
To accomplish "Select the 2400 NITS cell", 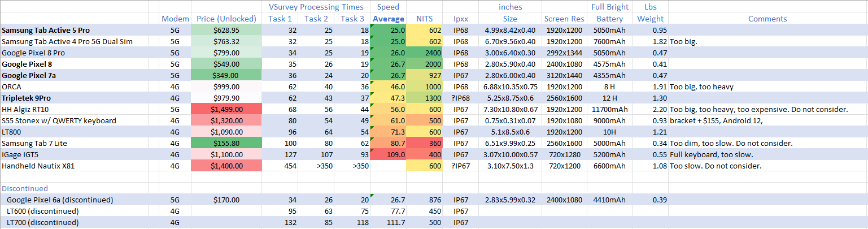I will pyautogui.click(x=424, y=53).
